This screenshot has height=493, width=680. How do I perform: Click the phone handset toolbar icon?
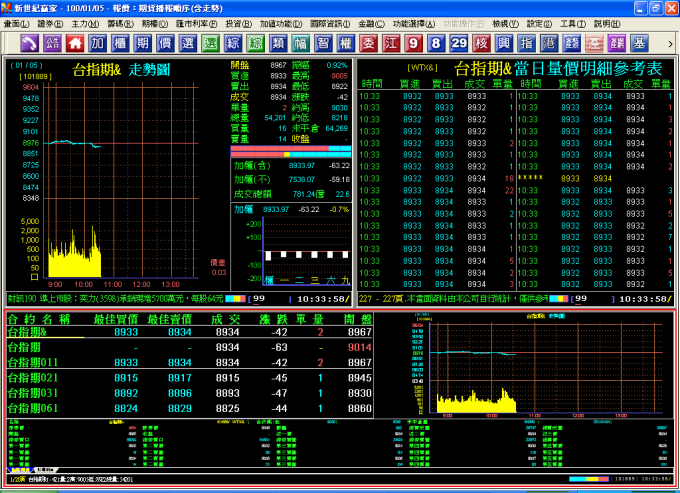point(29,43)
